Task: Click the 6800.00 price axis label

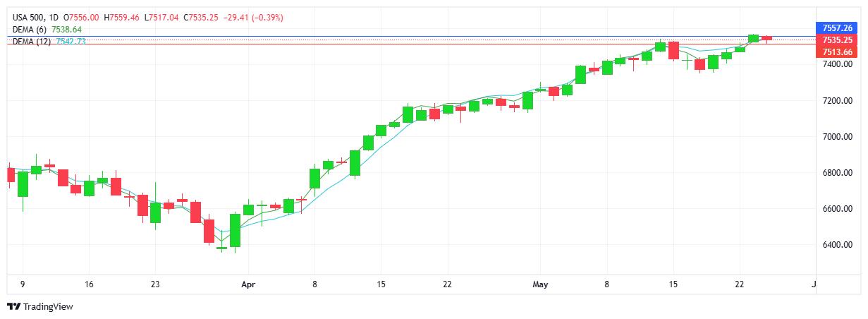Action: (837, 173)
